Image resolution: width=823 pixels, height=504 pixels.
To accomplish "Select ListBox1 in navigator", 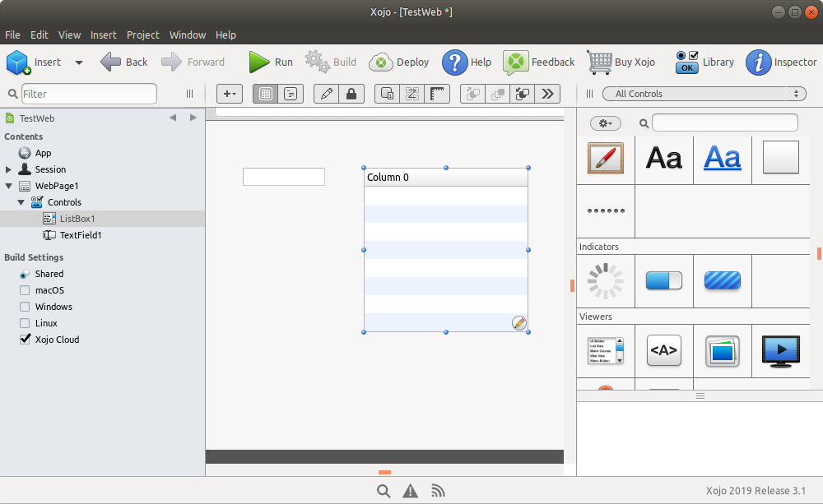I will click(x=102, y=219).
